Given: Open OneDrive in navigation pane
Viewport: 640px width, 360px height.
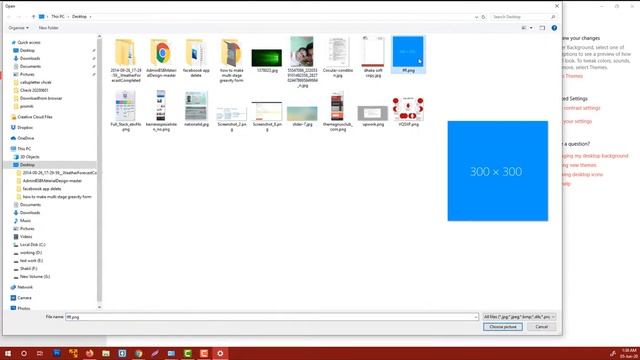Looking at the screenshot, I should click(26, 138).
